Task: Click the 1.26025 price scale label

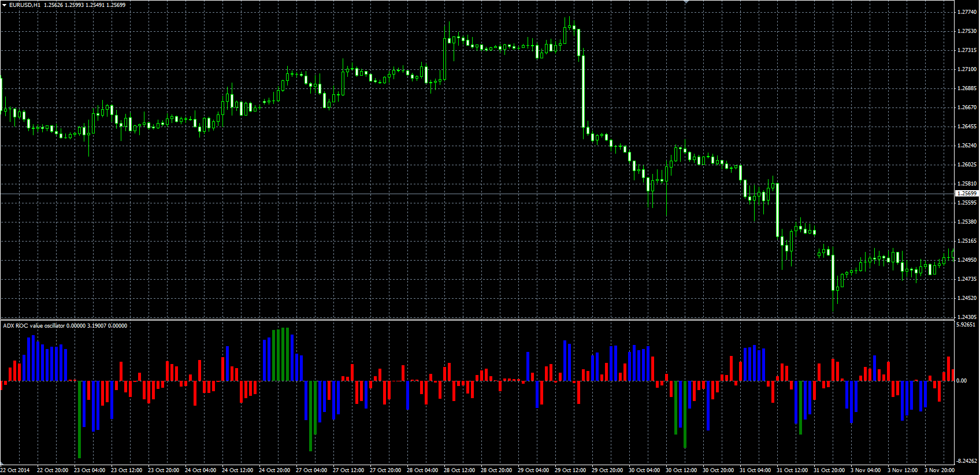Action: 967,165
